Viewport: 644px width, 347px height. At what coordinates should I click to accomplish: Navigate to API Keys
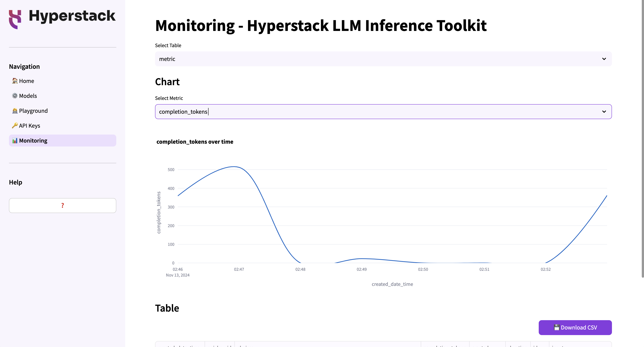pos(62,126)
